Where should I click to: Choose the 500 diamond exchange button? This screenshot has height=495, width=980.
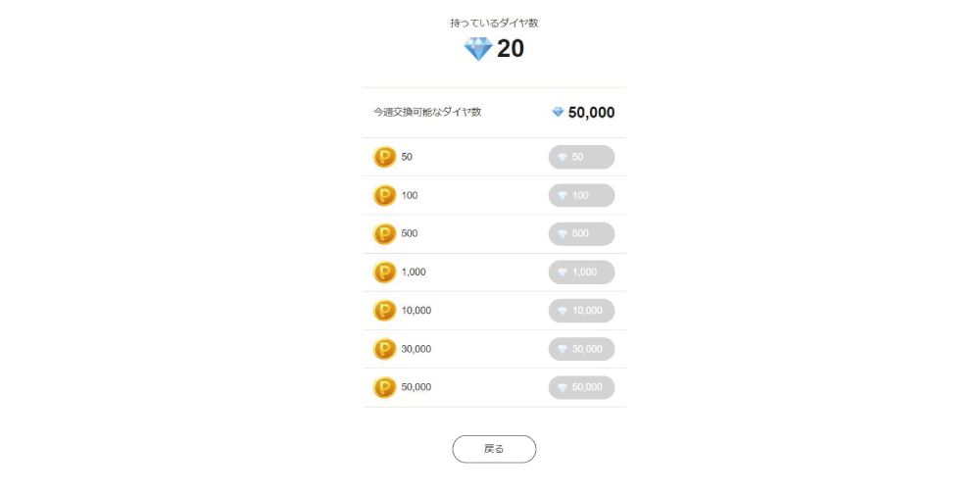tap(581, 233)
